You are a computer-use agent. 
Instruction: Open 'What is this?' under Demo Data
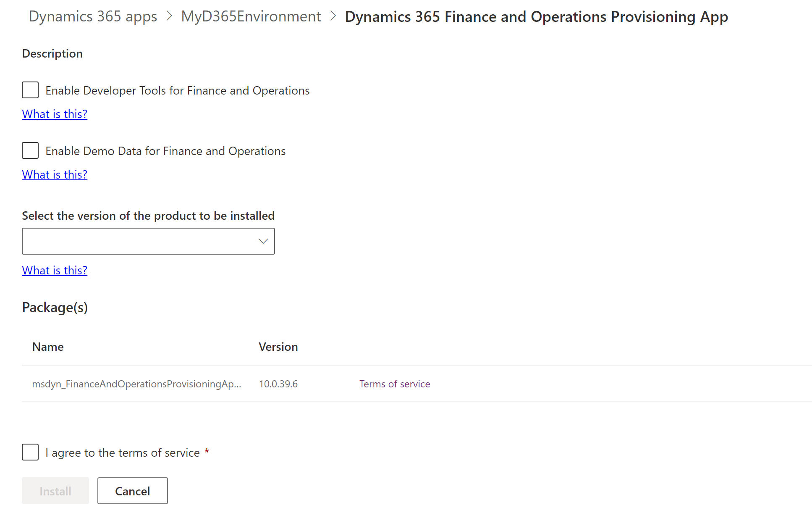54,174
